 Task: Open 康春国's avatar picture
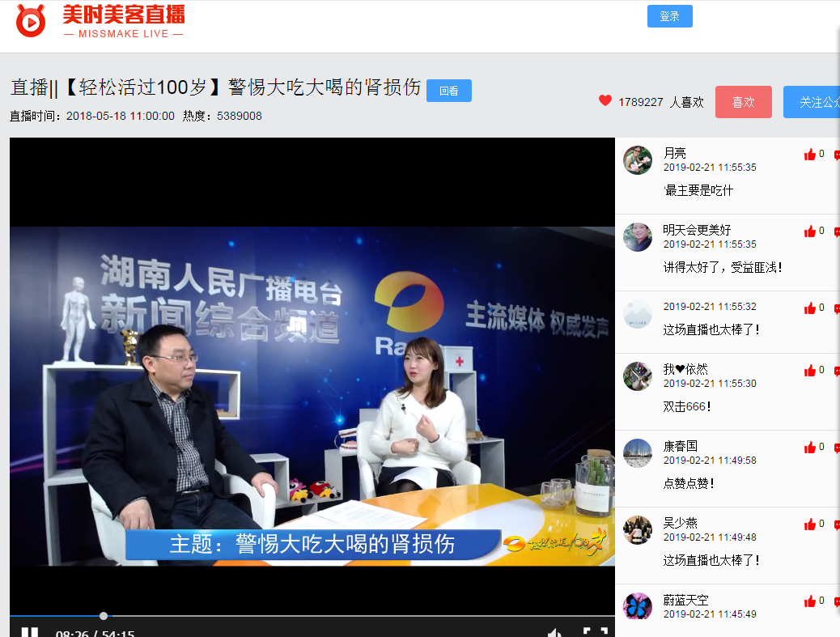(x=638, y=453)
